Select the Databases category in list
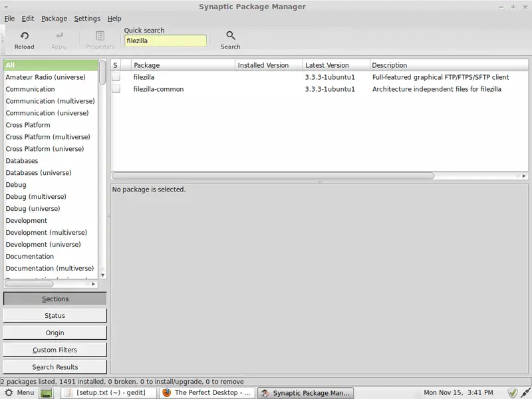The image size is (532, 399). tap(22, 161)
